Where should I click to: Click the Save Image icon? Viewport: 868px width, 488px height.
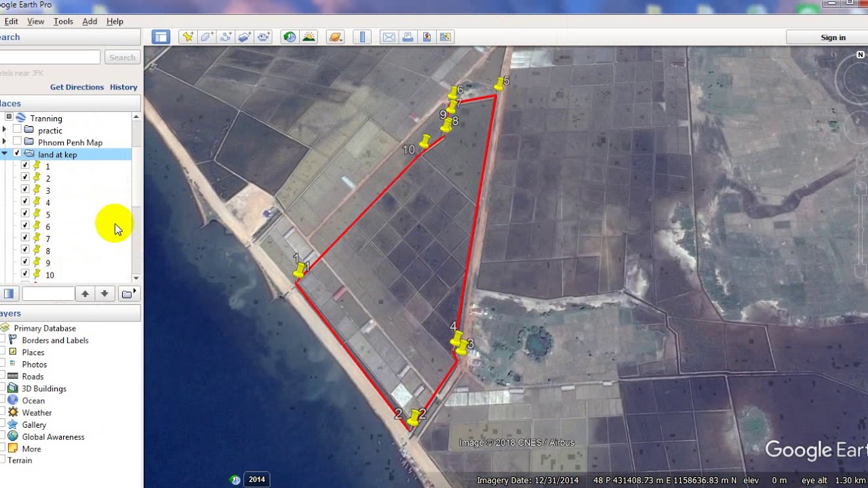pos(427,37)
